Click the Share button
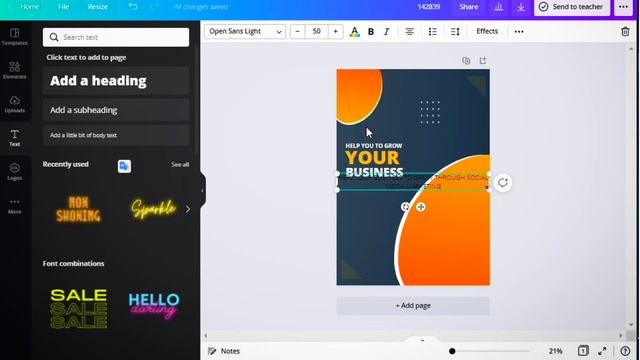 coord(469,7)
